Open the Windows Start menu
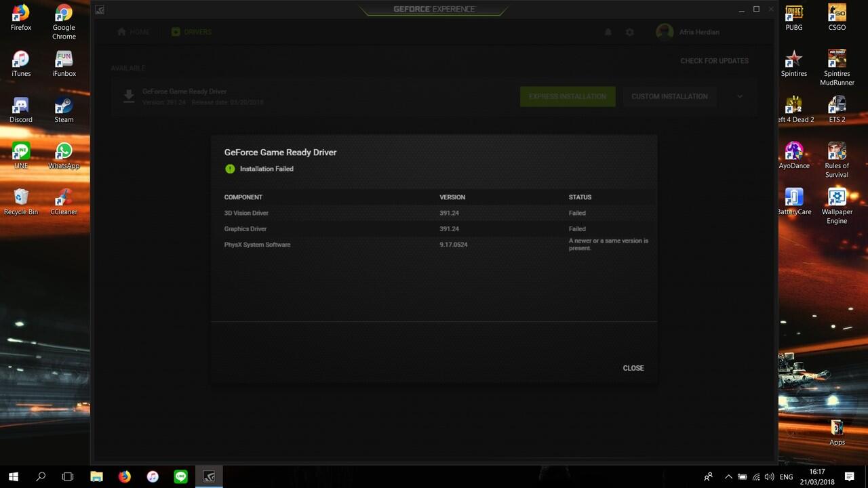The image size is (868, 488). [x=13, y=476]
